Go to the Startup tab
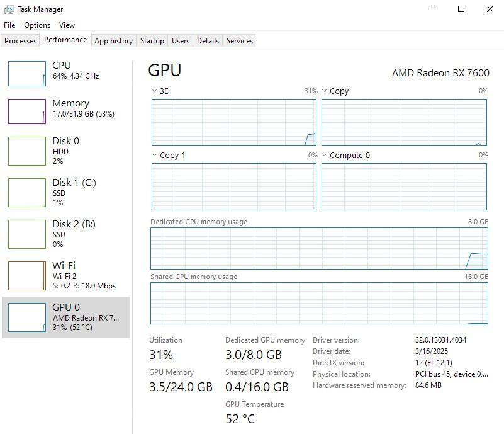The height and width of the screenshot is (434, 504). [x=152, y=41]
